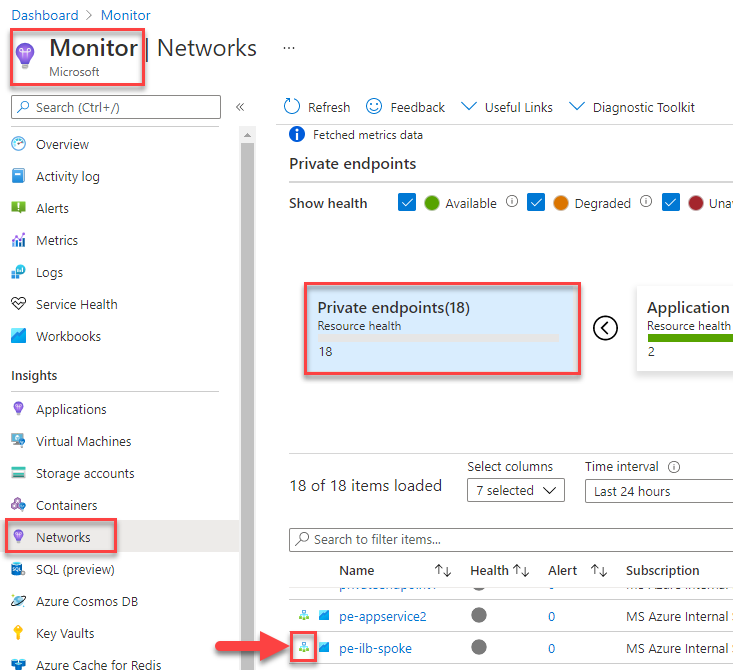
Task: Click the Key Vaults key icon
Action: coord(18,633)
